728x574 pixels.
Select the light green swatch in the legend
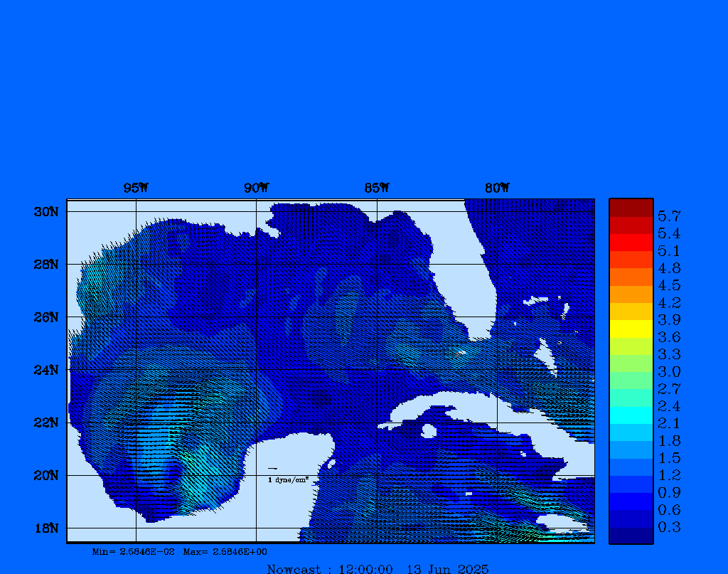631,363
